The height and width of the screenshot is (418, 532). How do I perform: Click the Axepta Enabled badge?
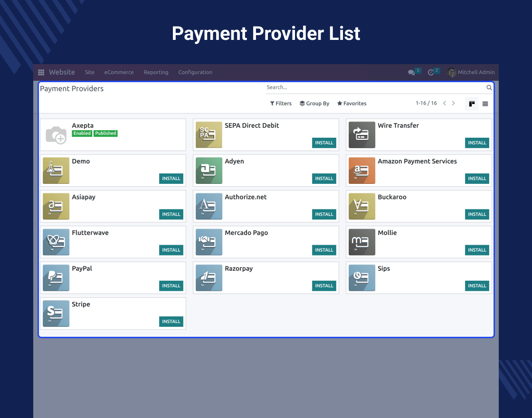pos(82,133)
